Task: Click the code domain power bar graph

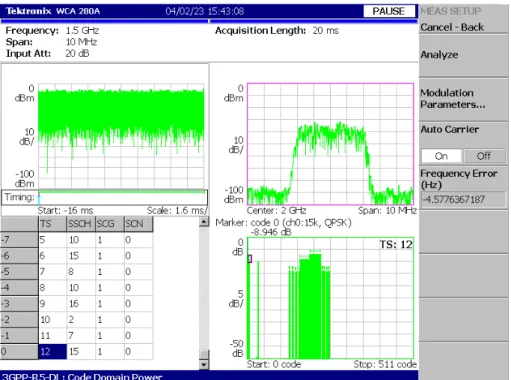Action: coord(330,298)
